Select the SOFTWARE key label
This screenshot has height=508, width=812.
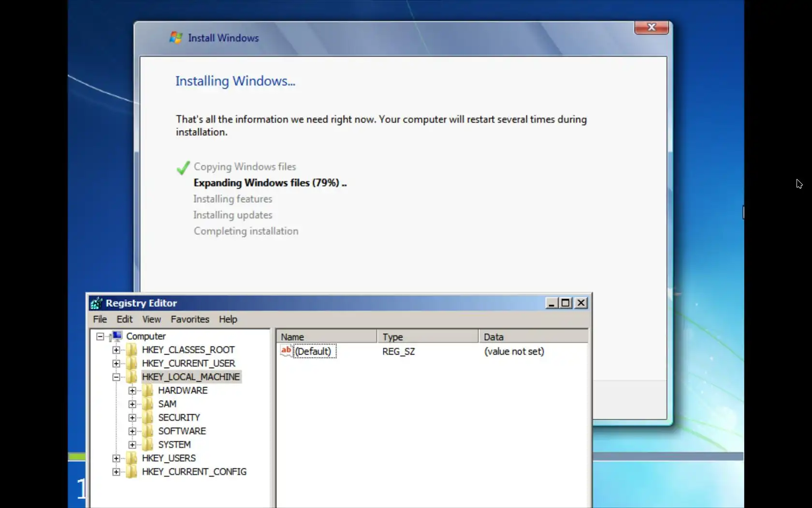coord(182,431)
